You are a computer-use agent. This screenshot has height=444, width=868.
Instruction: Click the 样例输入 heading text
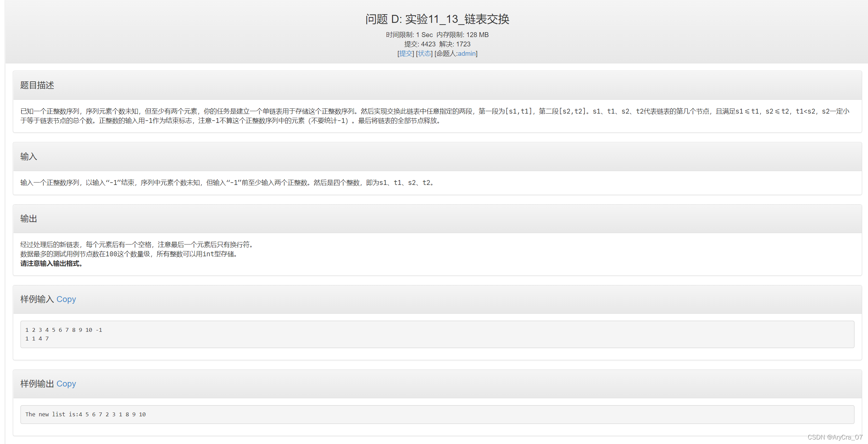(37, 299)
